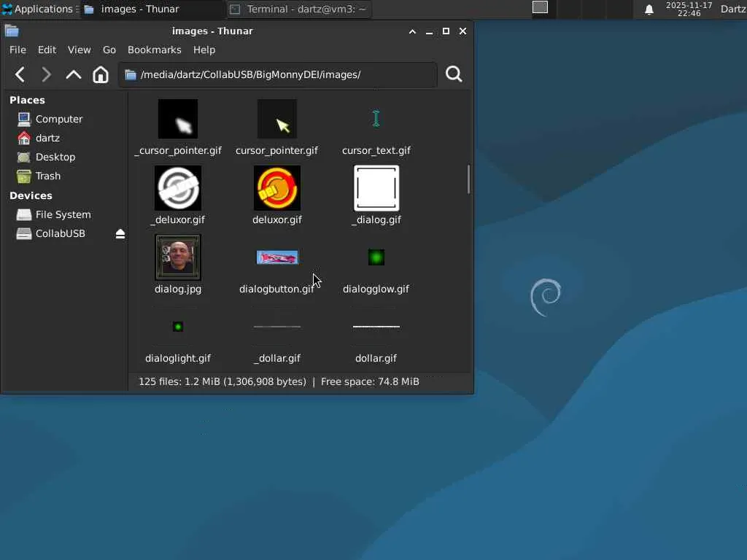Click the date and time clock
The width and height of the screenshot is (747, 560).
pyautogui.click(x=689, y=9)
